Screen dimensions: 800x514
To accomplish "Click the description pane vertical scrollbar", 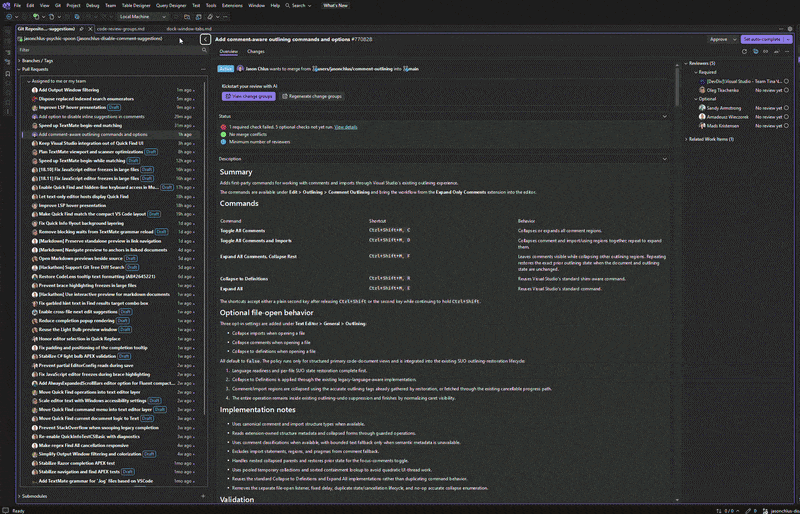I will click(x=677, y=86).
